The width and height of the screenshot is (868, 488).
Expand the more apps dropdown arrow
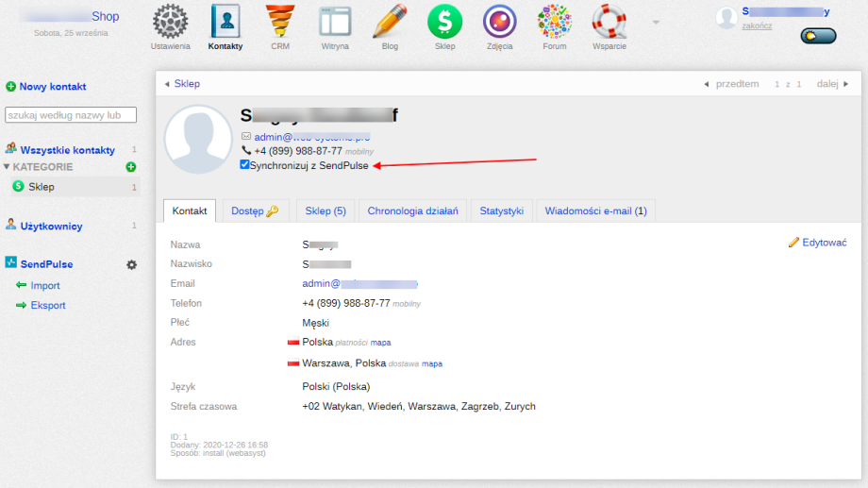tap(656, 22)
